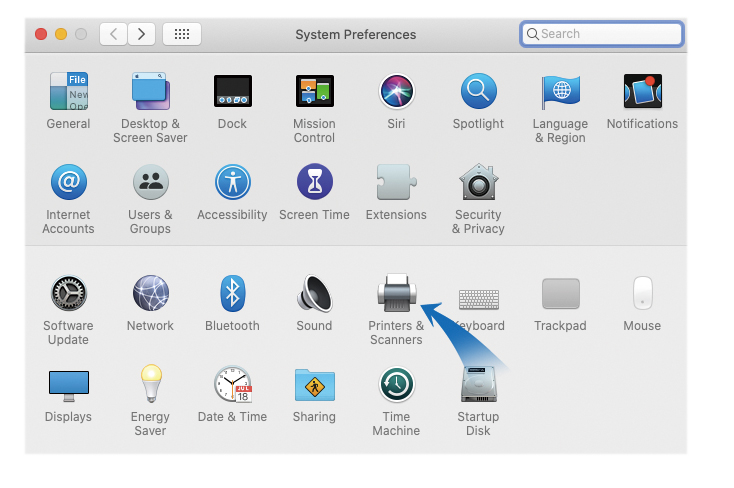This screenshot has width=734, height=488.
Task: Open Accessibility preferences
Action: point(233,182)
